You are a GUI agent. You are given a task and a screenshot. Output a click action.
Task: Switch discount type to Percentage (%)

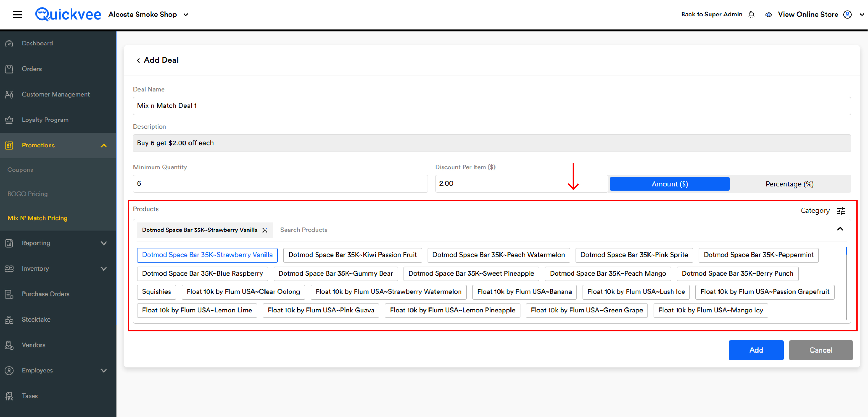[x=790, y=184]
